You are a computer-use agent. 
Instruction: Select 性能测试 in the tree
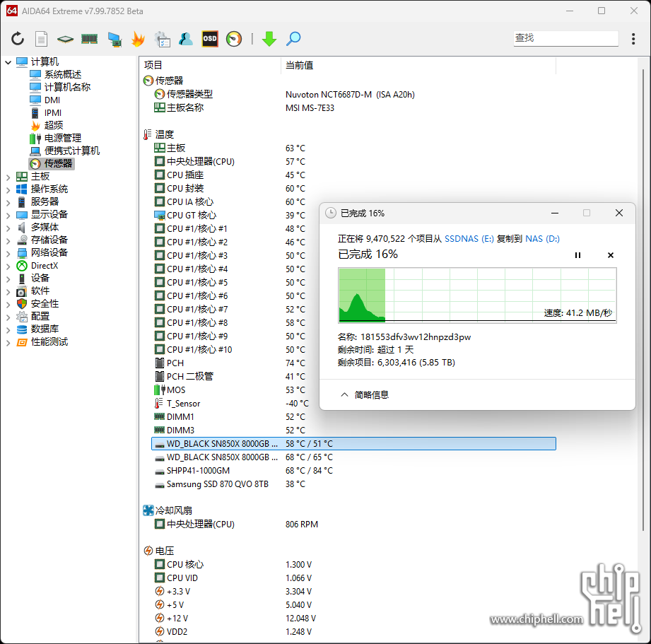click(x=49, y=341)
